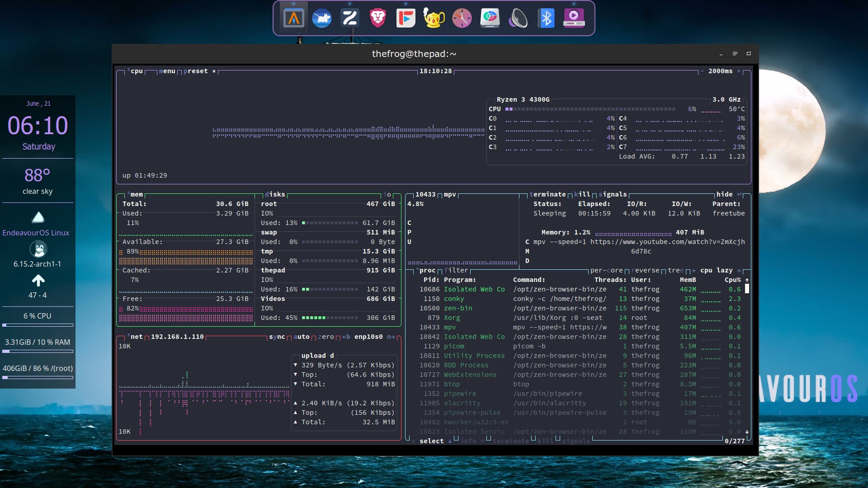Open the speaker sound settings dock icon
Screen dimensions: 868x488
click(x=518, y=18)
